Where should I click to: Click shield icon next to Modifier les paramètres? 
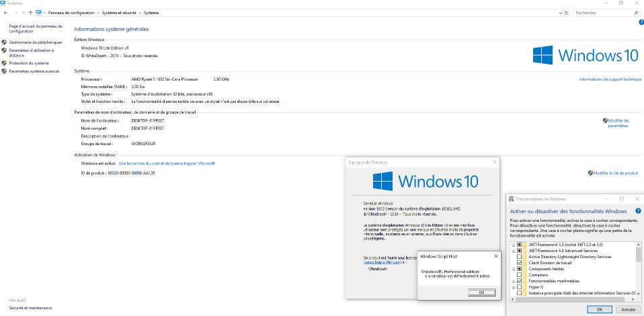(x=605, y=120)
